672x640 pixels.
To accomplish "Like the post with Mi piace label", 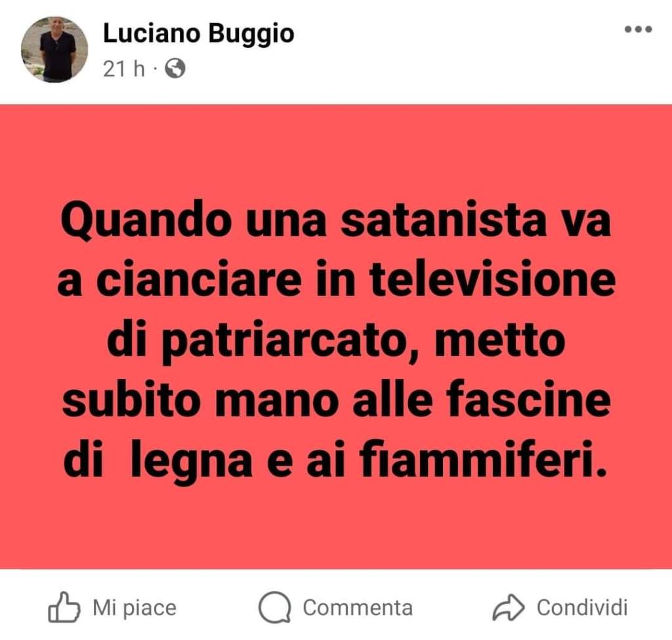I will (134, 607).
